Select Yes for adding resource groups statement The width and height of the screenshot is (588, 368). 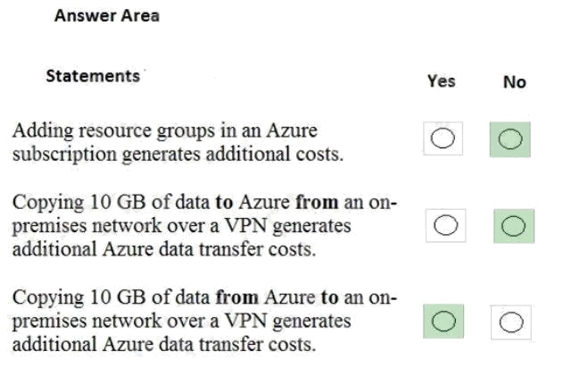(443, 138)
